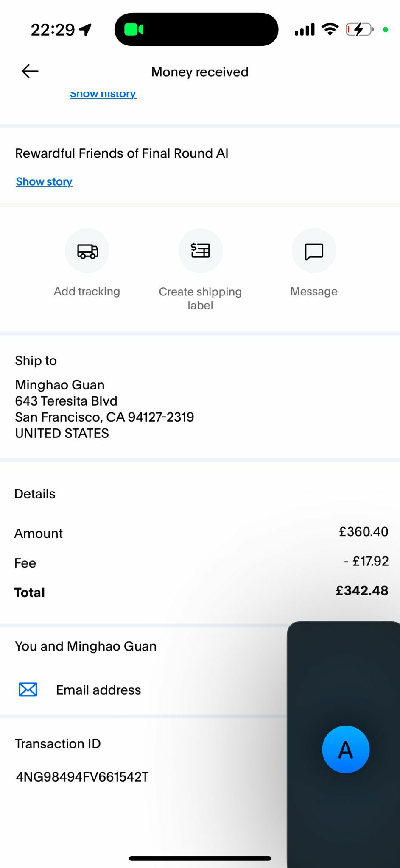Tap the Ship to address block
The image size is (400, 868).
click(x=104, y=409)
